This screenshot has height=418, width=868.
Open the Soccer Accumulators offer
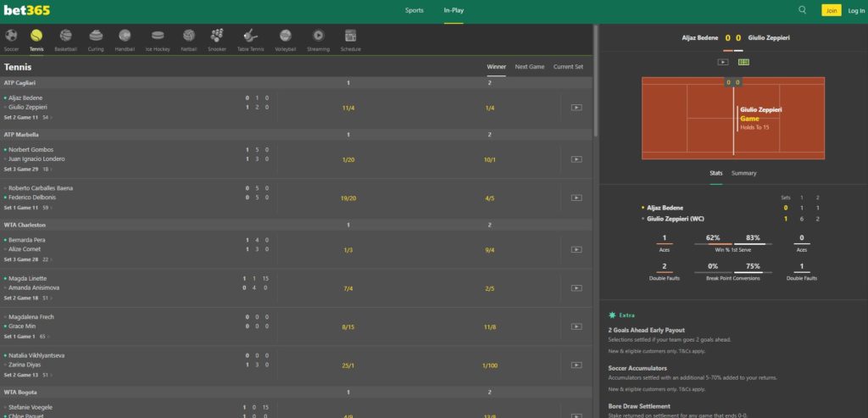(x=637, y=368)
